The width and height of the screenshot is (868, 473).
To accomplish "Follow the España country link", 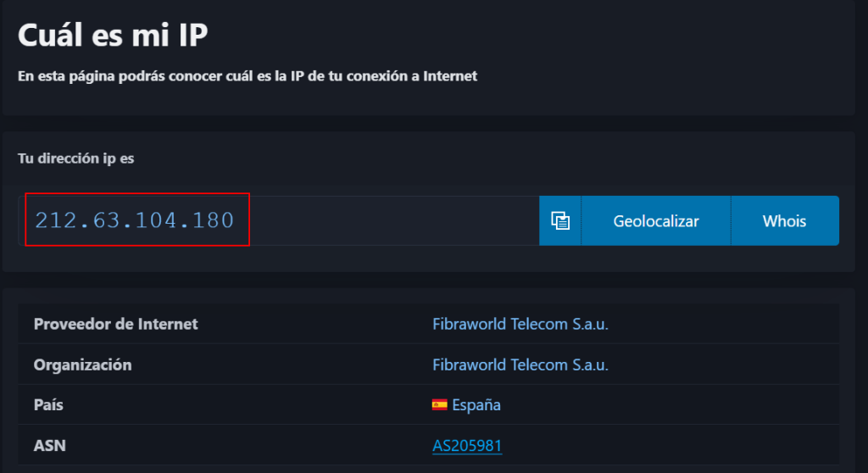I will click(x=476, y=405).
